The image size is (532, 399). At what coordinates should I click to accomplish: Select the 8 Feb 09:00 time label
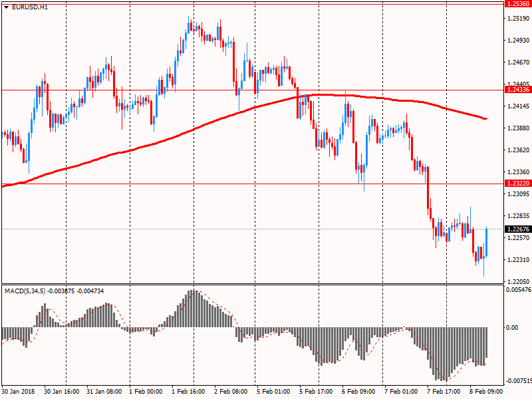click(x=486, y=391)
